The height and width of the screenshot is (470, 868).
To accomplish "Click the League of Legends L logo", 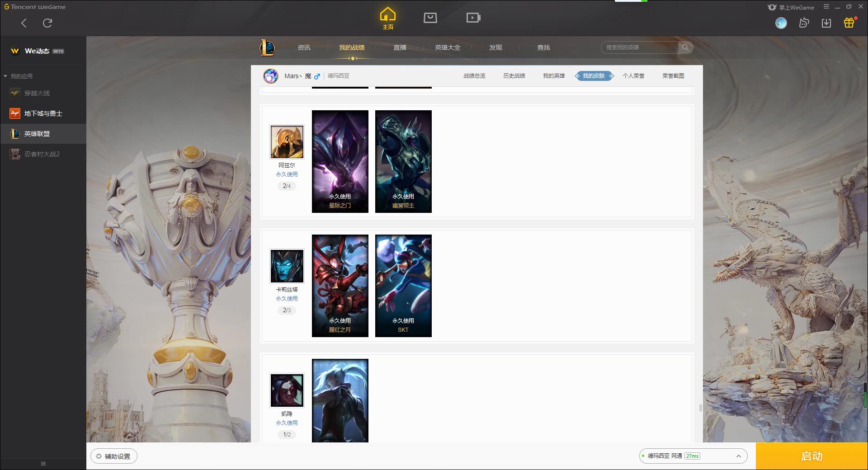I will [x=267, y=47].
